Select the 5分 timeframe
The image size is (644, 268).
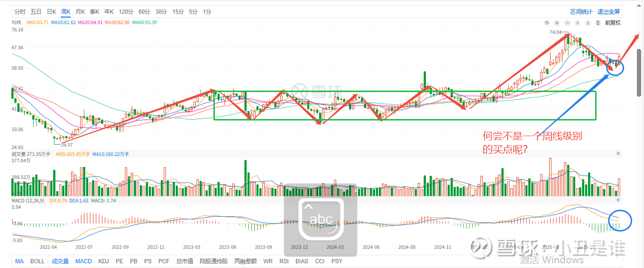193,11
